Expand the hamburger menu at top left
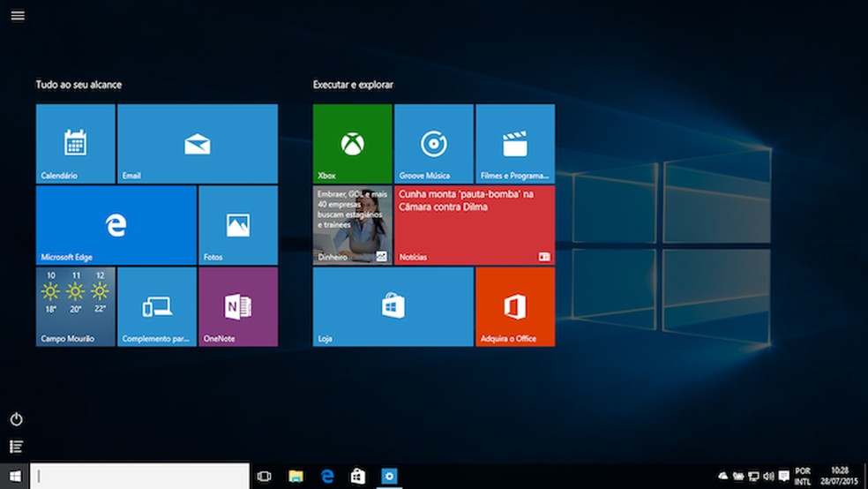This screenshot has height=489, width=868. tap(18, 15)
